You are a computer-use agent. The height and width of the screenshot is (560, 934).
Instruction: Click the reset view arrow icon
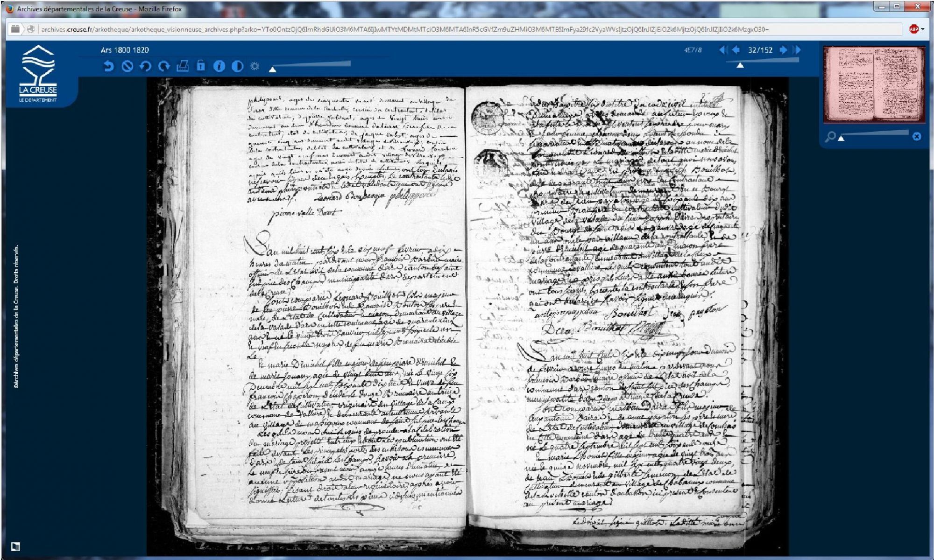pos(108,66)
